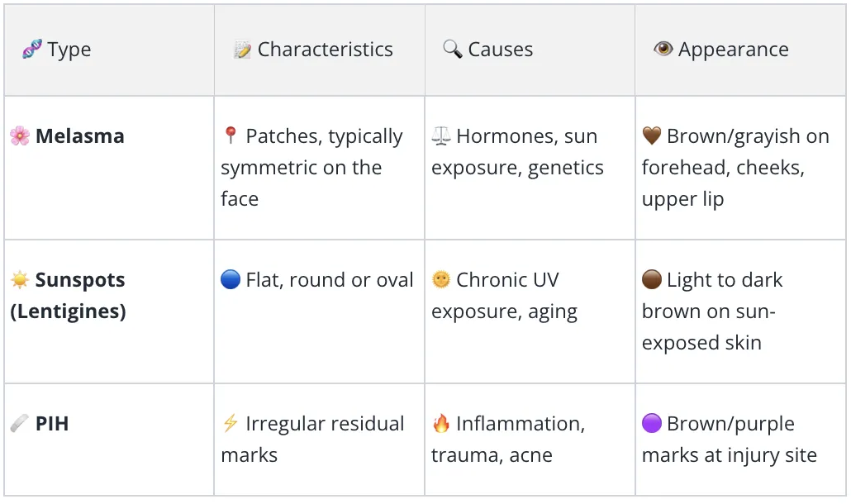Click the fire icon beside Inflammation
This screenshot has width=851, height=504.
(x=441, y=423)
